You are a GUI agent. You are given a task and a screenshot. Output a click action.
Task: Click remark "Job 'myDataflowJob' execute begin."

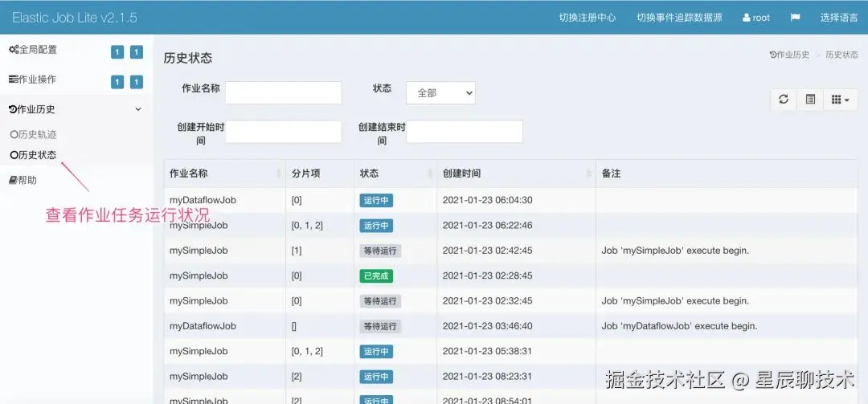point(679,326)
